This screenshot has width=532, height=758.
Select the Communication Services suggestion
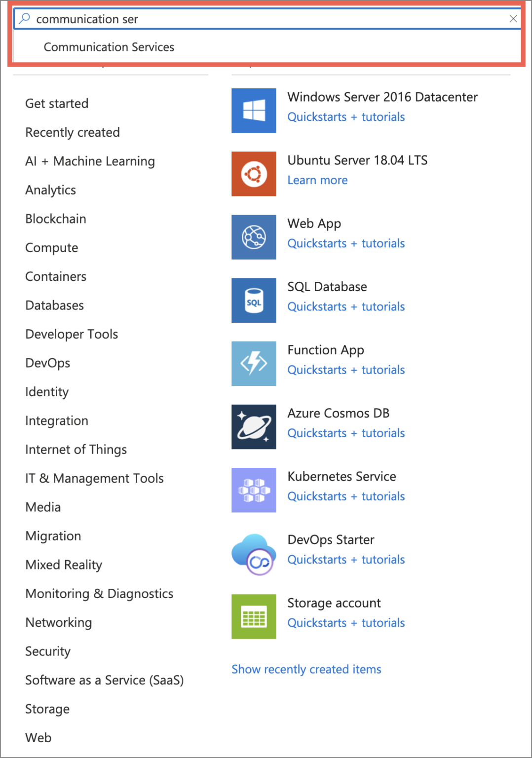(x=109, y=47)
